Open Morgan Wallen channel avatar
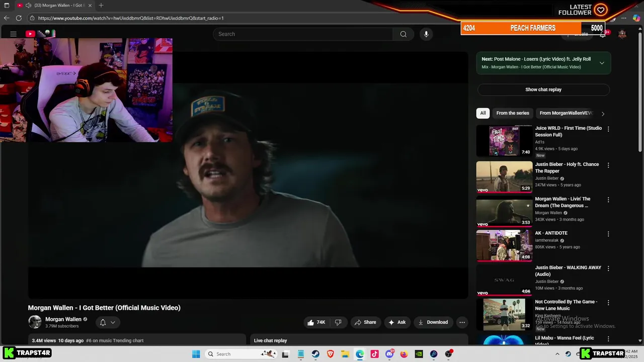This screenshot has height=362, width=644. [x=35, y=322]
